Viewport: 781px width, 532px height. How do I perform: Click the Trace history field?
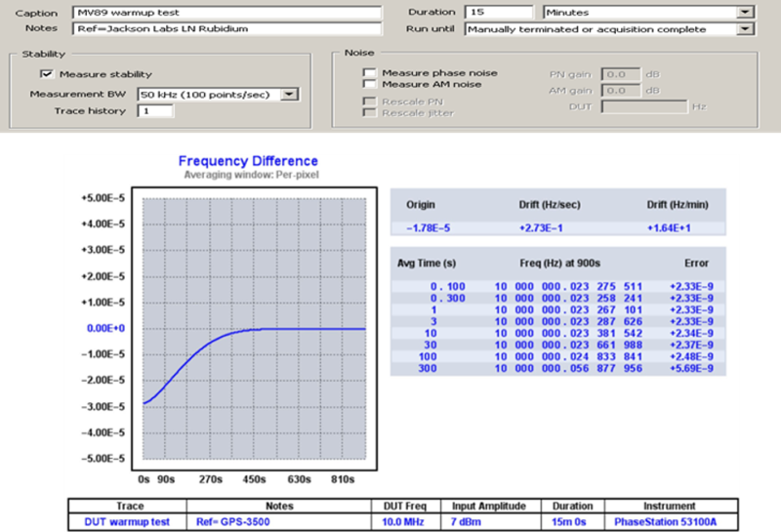click(155, 111)
